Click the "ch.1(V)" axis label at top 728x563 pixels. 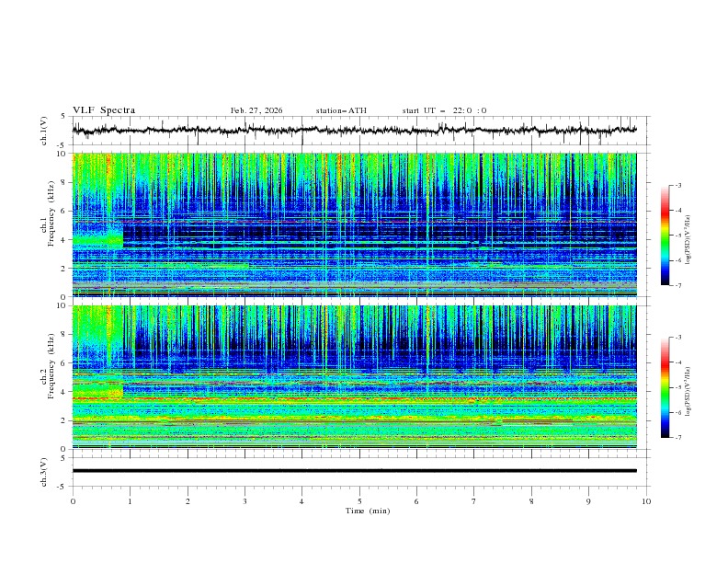(44, 131)
